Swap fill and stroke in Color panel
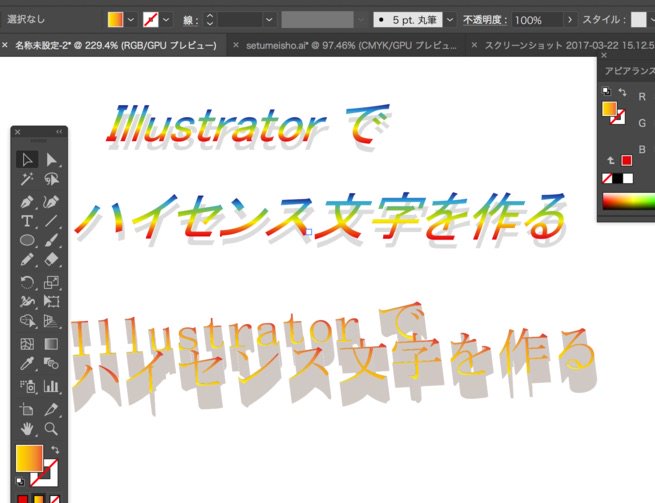 (622, 91)
